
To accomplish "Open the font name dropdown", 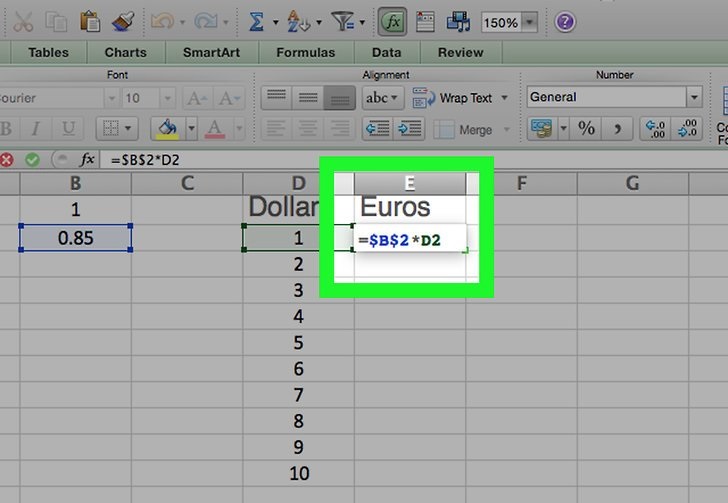I will click(x=111, y=98).
